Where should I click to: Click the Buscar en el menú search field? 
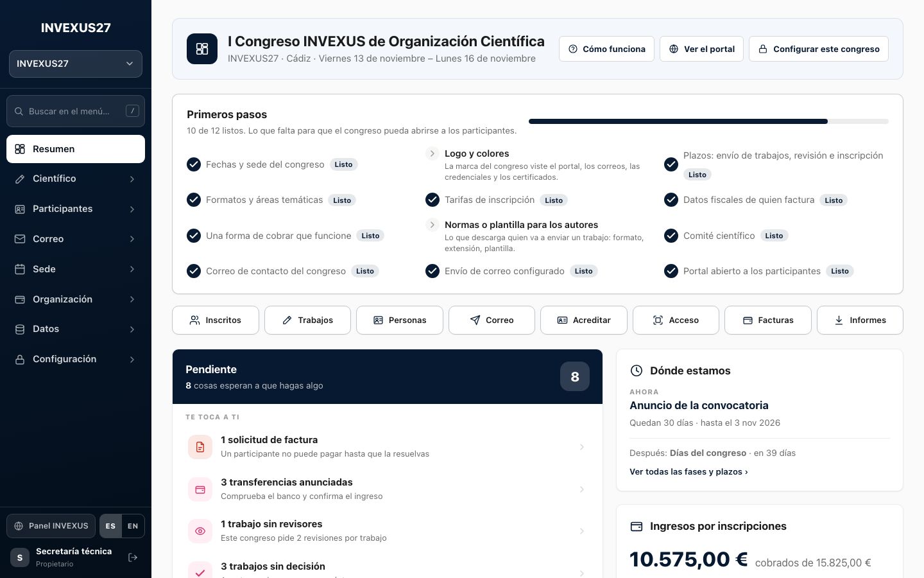(x=76, y=111)
